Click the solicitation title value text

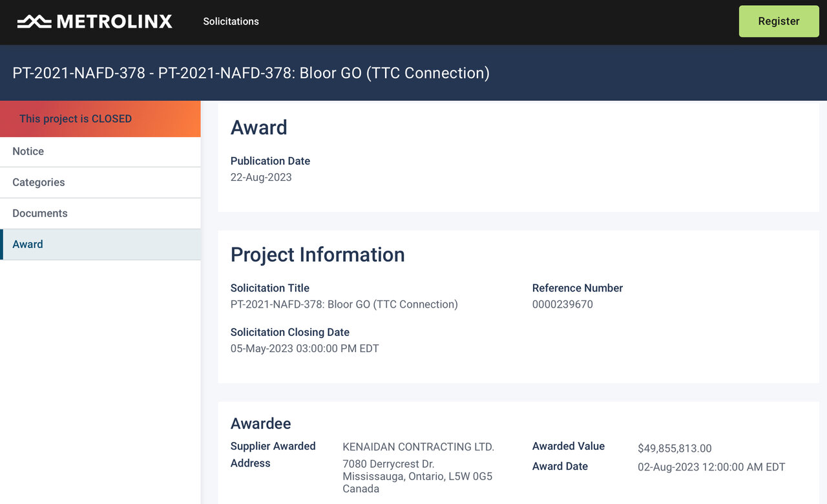click(344, 304)
